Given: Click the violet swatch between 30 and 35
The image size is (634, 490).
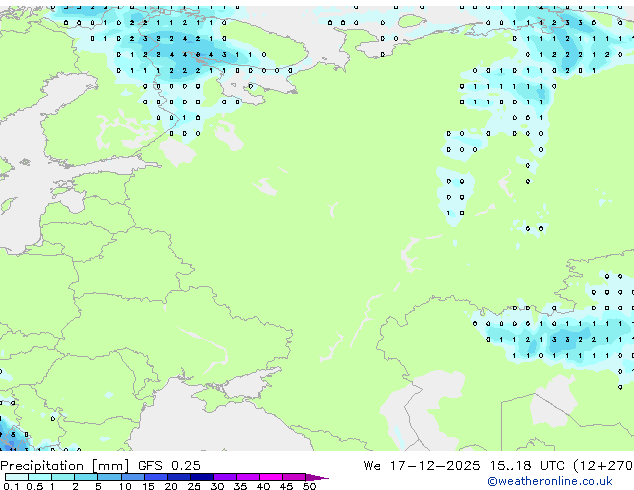Looking at the screenshot, I should (x=225, y=477).
